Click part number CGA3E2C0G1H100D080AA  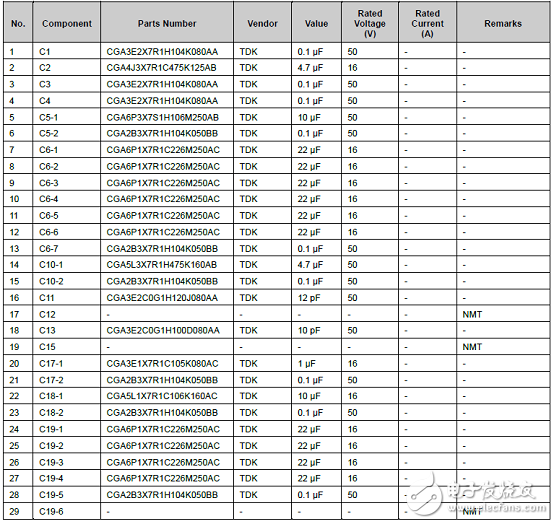pyautogui.click(x=163, y=330)
